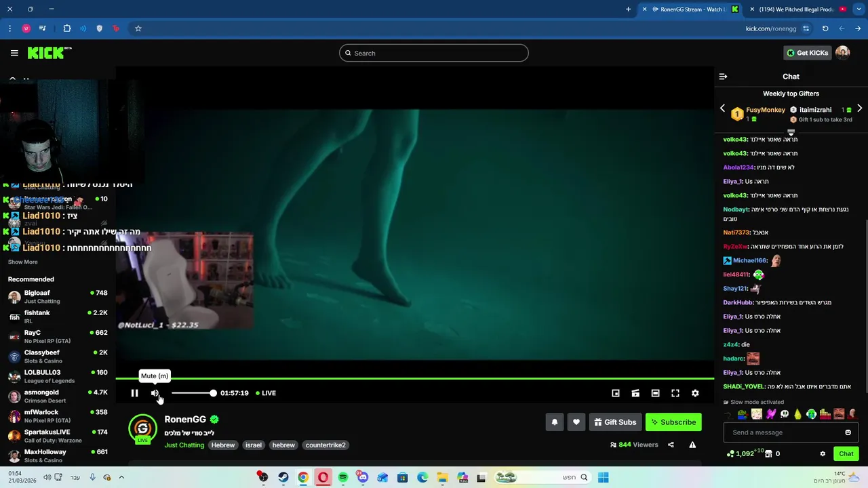
Task: Pause the live stream playback
Action: [134, 393]
